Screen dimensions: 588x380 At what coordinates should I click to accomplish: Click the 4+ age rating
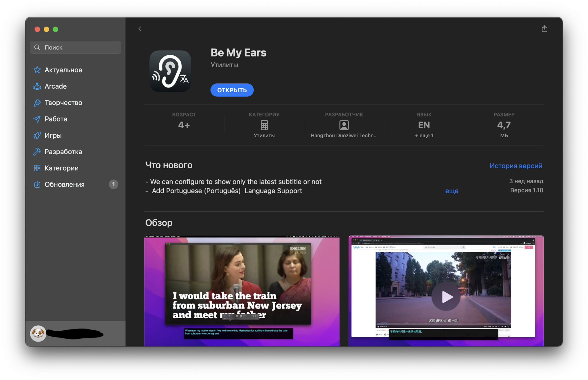pos(184,125)
